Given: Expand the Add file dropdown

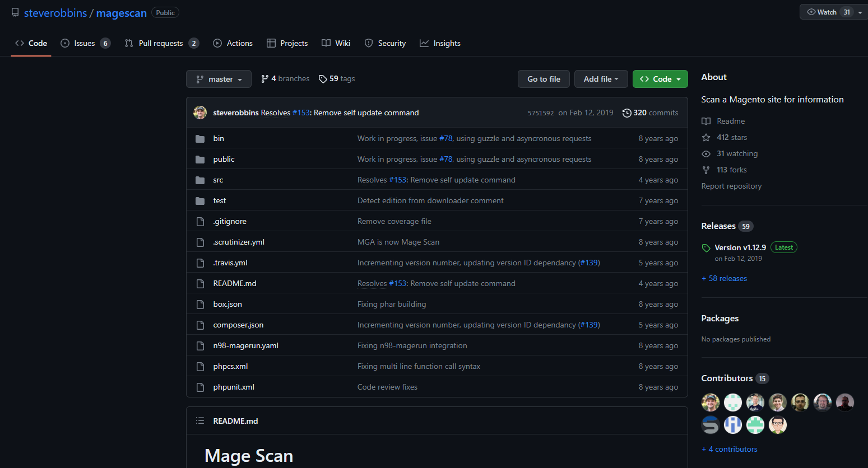Looking at the screenshot, I should 601,79.
